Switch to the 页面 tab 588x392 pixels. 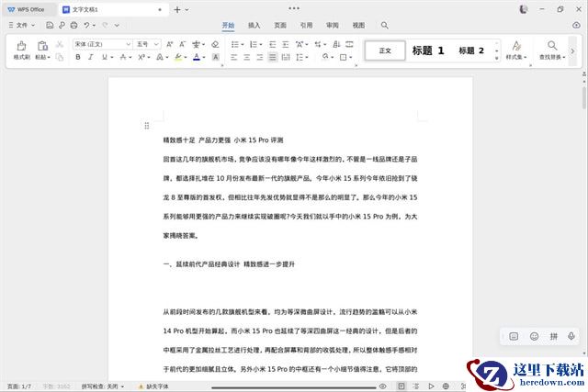coord(280,25)
